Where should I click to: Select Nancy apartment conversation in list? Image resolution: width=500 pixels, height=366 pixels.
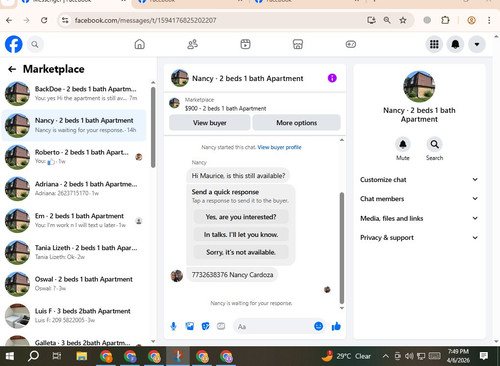(74, 125)
